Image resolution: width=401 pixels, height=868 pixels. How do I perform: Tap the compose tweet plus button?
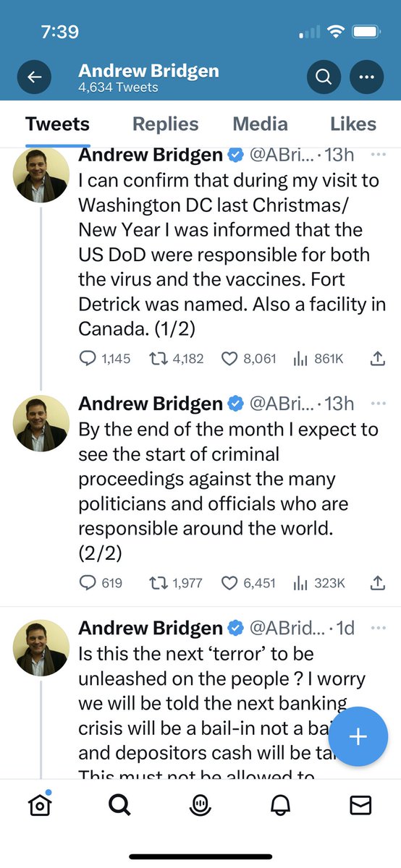click(358, 736)
